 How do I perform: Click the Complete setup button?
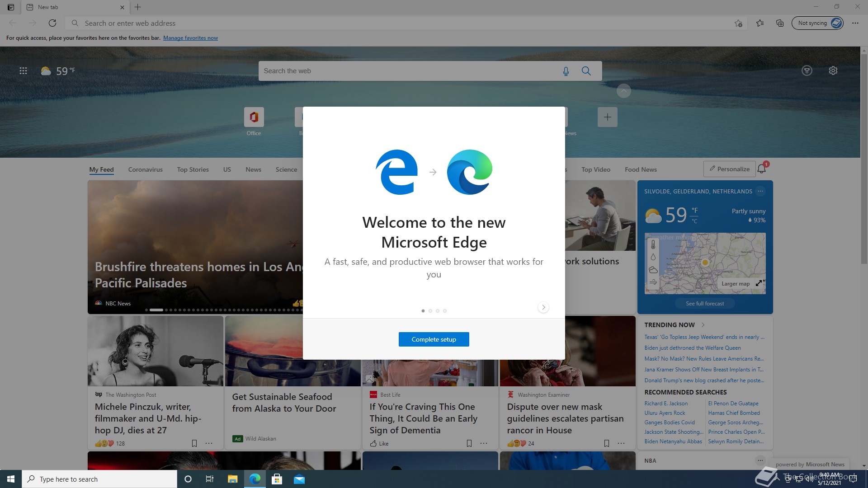pos(434,339)
